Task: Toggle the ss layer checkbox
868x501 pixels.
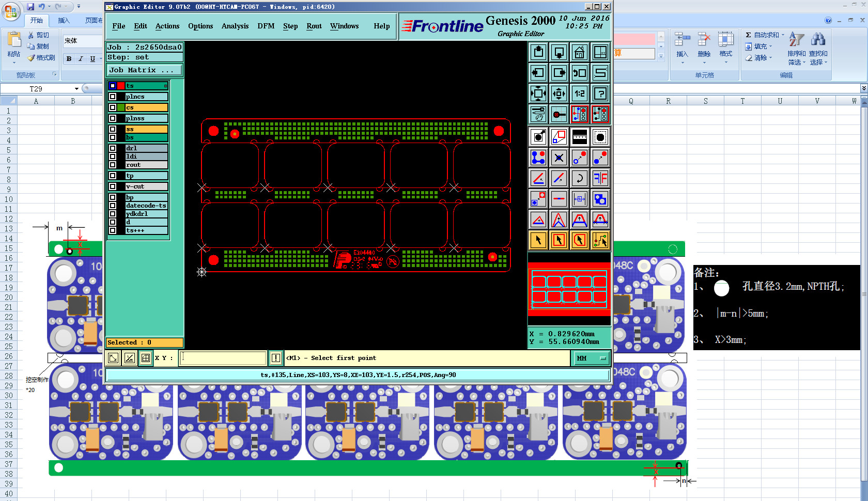Action: [113, 129]
